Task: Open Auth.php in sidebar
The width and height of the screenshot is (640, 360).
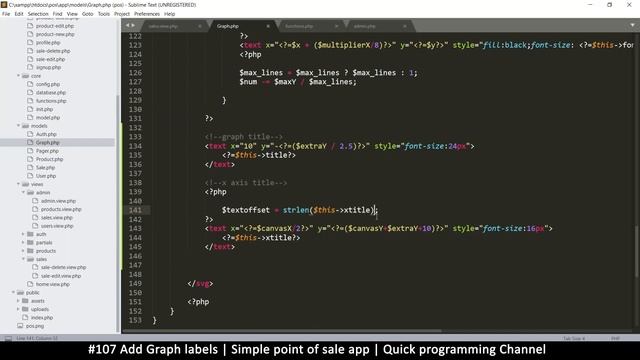Action: [x=46, y=134]
